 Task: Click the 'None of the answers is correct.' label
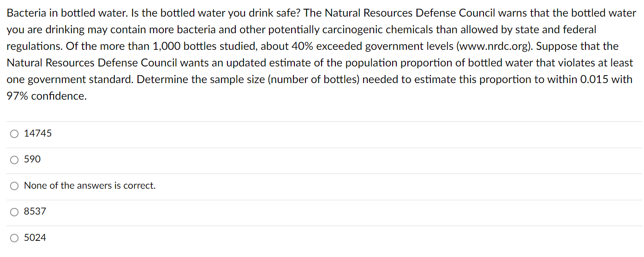pos(89,185)
